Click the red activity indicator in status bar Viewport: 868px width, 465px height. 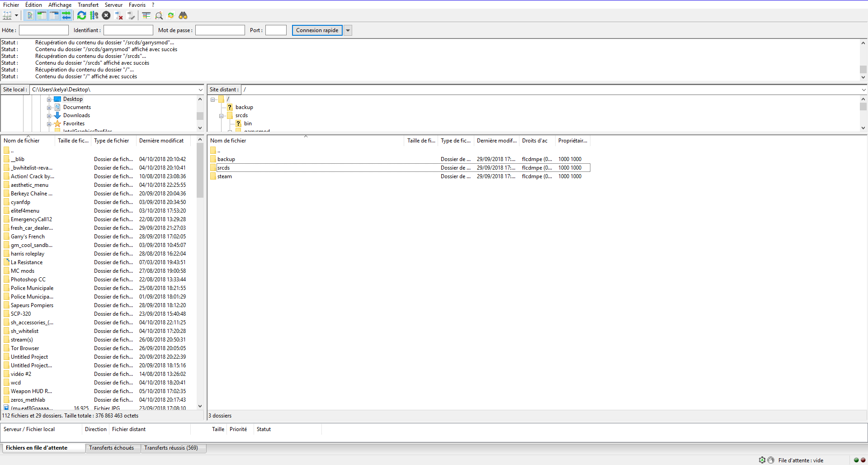pyautogui.click(x=863, y=460)
